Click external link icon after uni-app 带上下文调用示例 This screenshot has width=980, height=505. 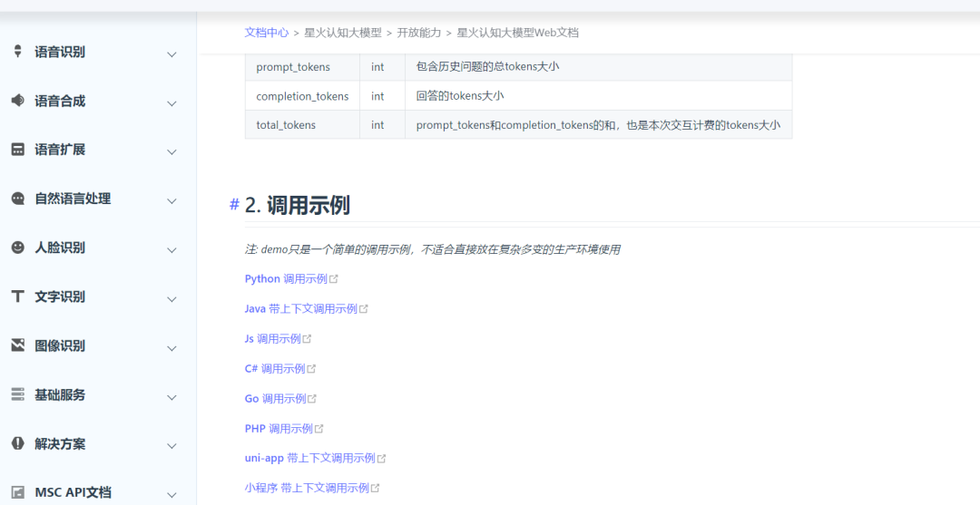381,459
